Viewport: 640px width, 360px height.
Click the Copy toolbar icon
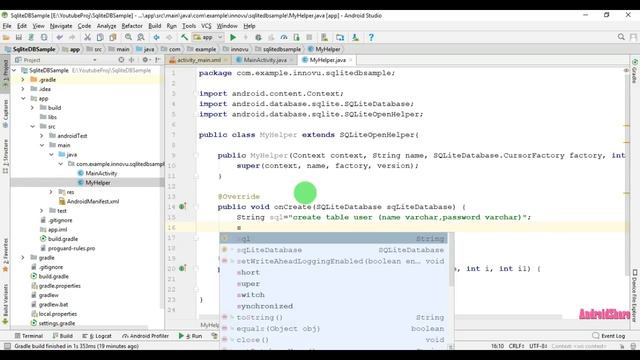(x=100, y=38)
